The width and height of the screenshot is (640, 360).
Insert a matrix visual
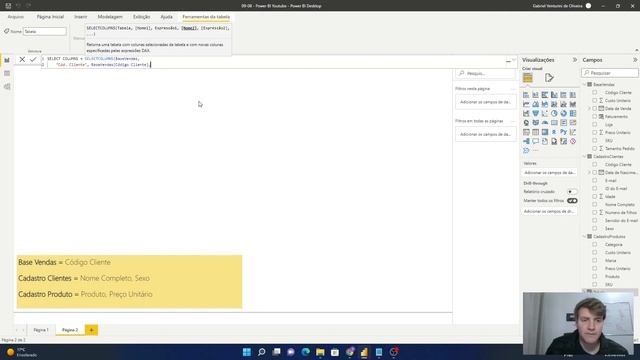coord(545,132)
